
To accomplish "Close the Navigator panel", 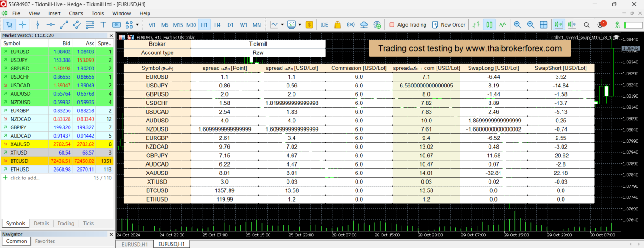I will [111, 234].
